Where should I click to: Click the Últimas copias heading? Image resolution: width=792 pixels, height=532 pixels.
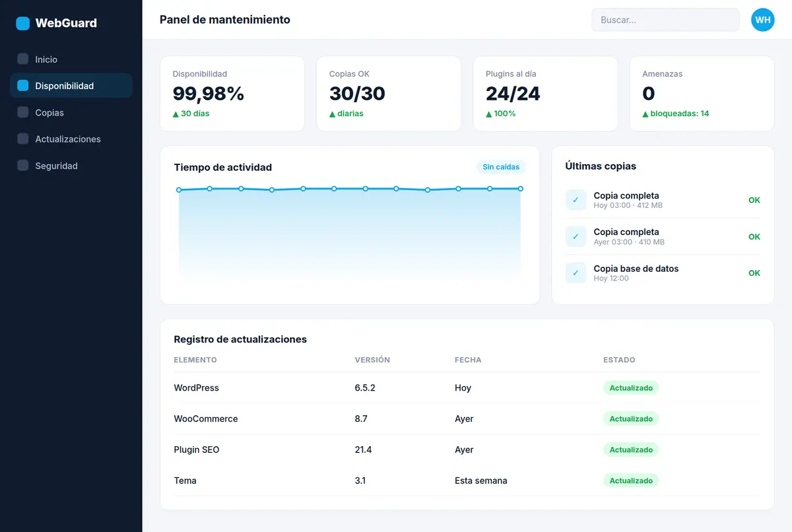click(601, 166)
